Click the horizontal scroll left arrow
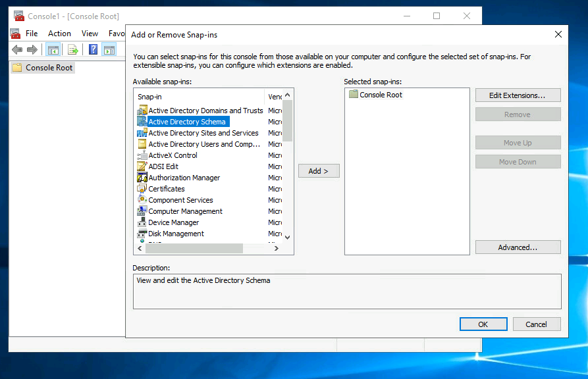Image resolution: width=588 pixels, height=379 pixels. [x=140, y=248]
